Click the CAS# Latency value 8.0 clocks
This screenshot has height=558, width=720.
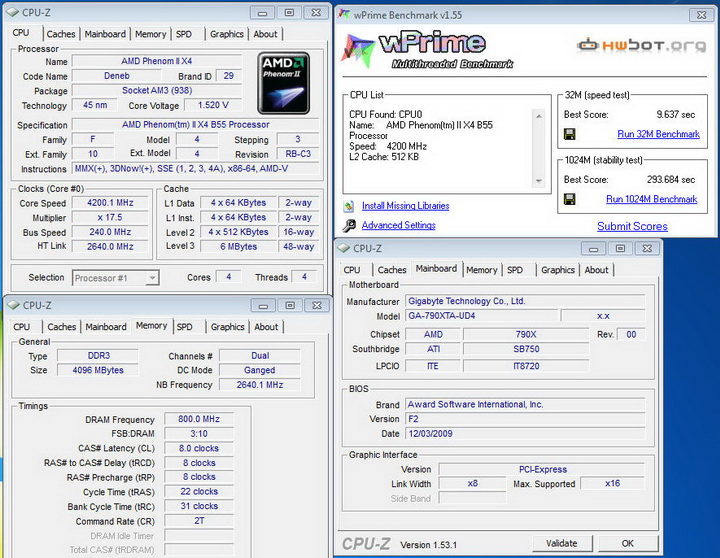(x=199, y=448)
